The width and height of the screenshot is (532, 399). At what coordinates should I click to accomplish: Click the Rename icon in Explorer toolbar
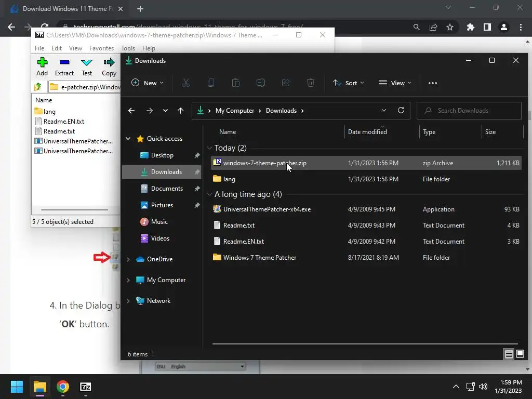pyautogui.click(x=261, y=83)
